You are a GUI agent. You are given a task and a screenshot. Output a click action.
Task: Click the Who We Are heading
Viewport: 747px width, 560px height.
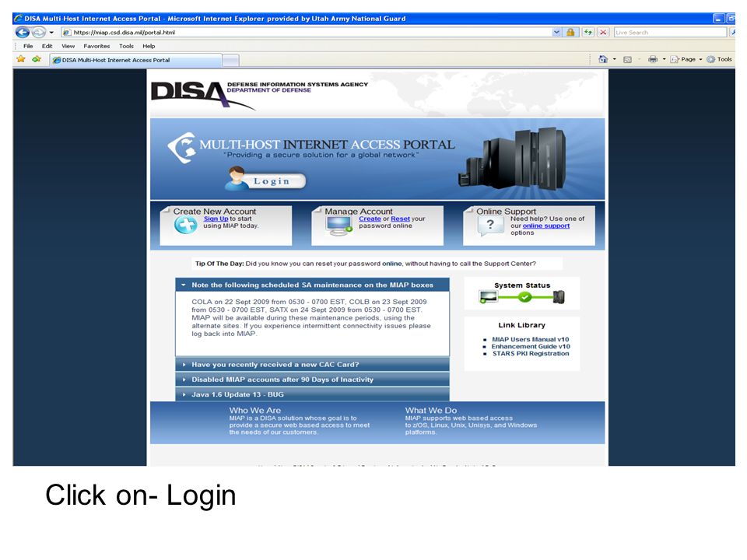(255, 410)
